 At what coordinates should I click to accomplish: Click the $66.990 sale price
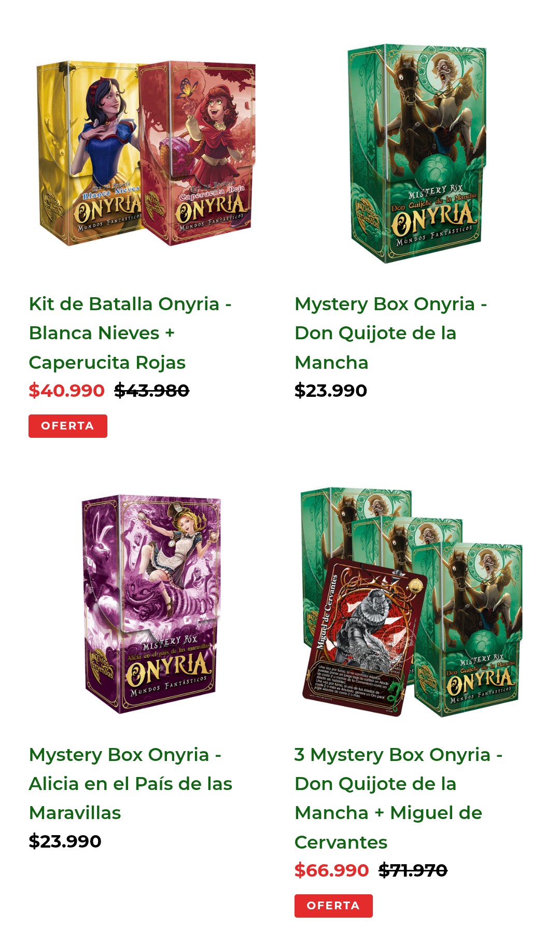(332, 870)
